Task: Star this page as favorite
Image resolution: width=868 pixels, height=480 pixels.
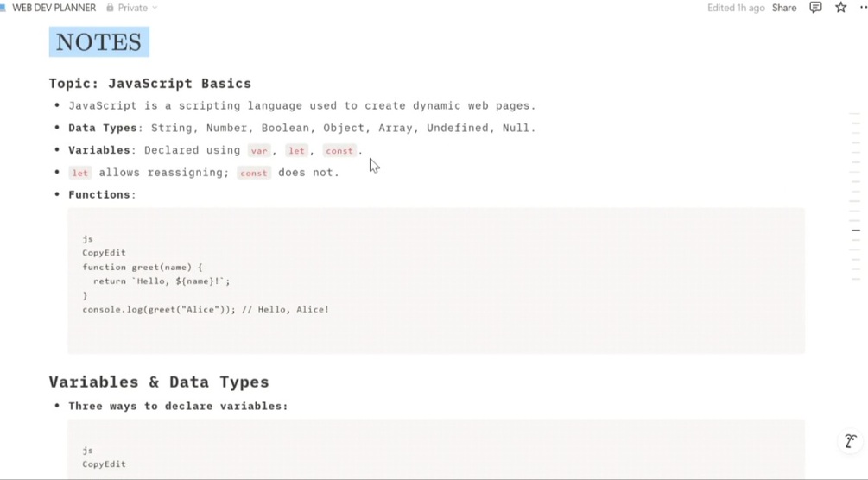Action: pos(840,8)
